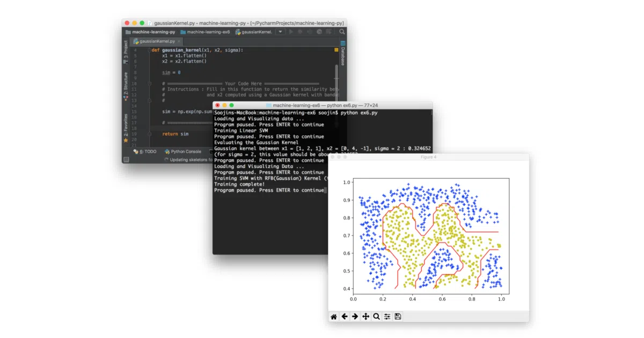This screenshot has height=338, width=644.
Task: Open the Database tool window in PyCharm
Action: pyautogui.click(x=343, y=53)
